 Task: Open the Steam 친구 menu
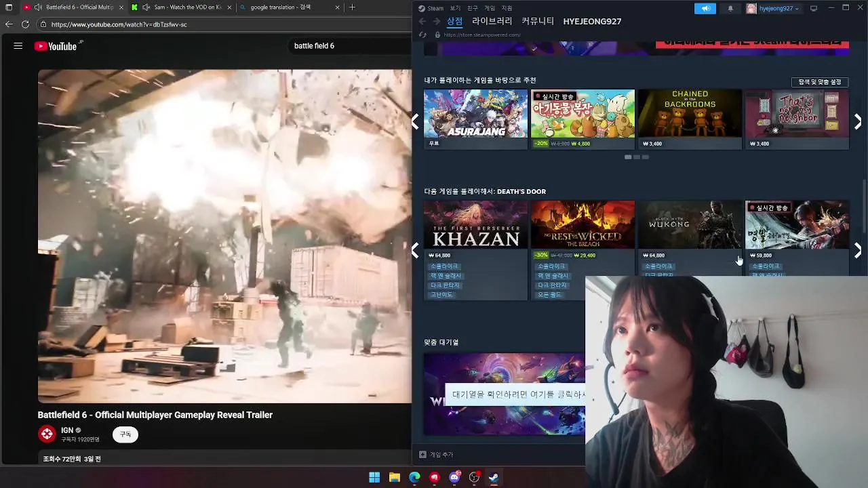pyautogui.click(x=473, y=8)
